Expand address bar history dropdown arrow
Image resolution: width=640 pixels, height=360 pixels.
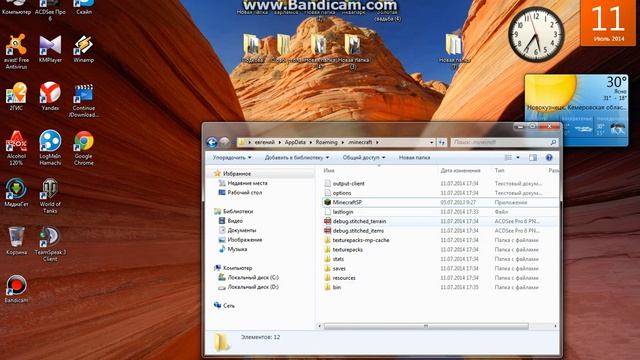[x=431, y=142]
